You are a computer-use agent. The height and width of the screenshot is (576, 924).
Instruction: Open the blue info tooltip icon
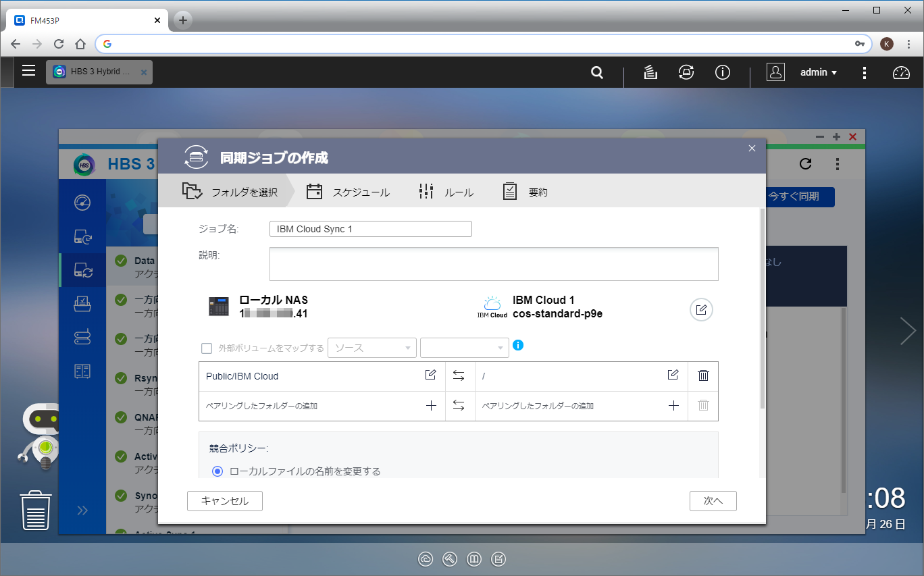coord(518,346)
